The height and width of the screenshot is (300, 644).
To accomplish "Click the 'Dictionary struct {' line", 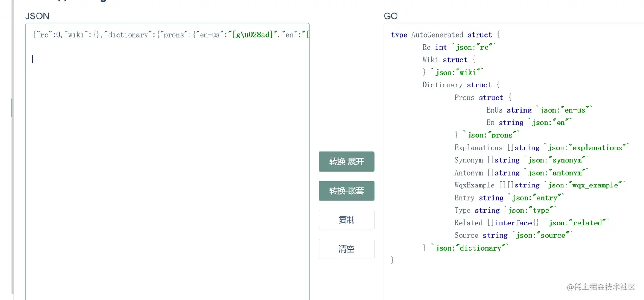I will (x=461, y=85).
